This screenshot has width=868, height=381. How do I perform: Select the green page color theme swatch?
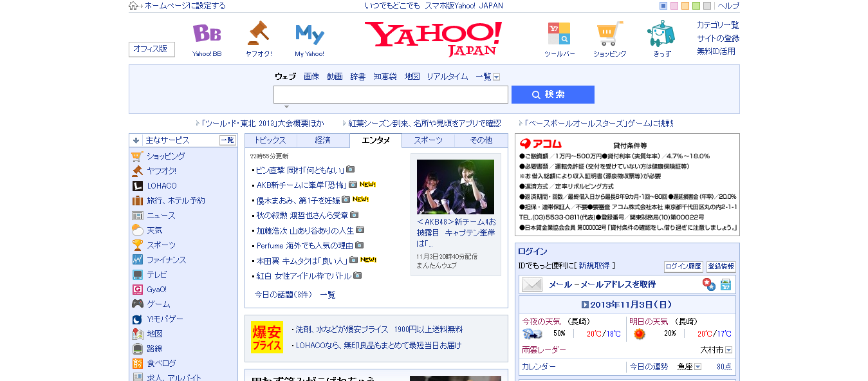[x=696, y=6]
